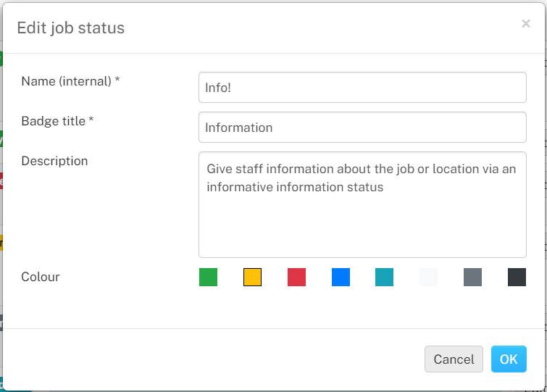Click into the Badge title field
The height and width of the screenshot is (392, 547).
click(x=362, y=127)
